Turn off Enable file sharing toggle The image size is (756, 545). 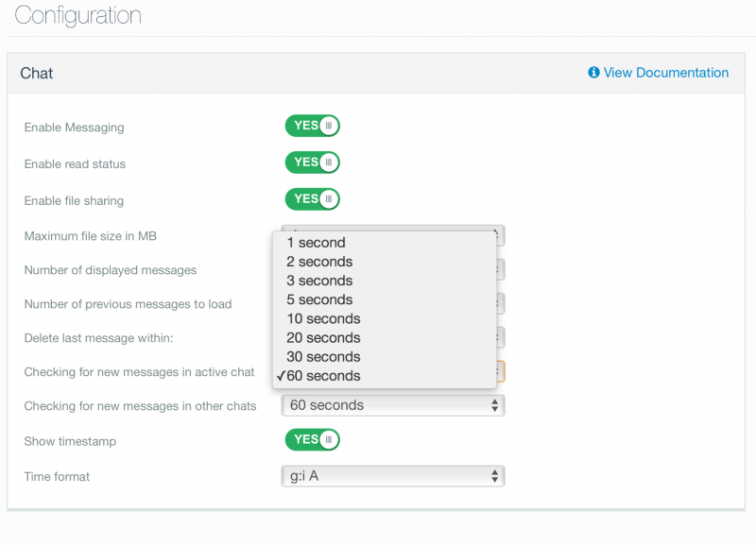pyautogui.click(x=313, y=199)
